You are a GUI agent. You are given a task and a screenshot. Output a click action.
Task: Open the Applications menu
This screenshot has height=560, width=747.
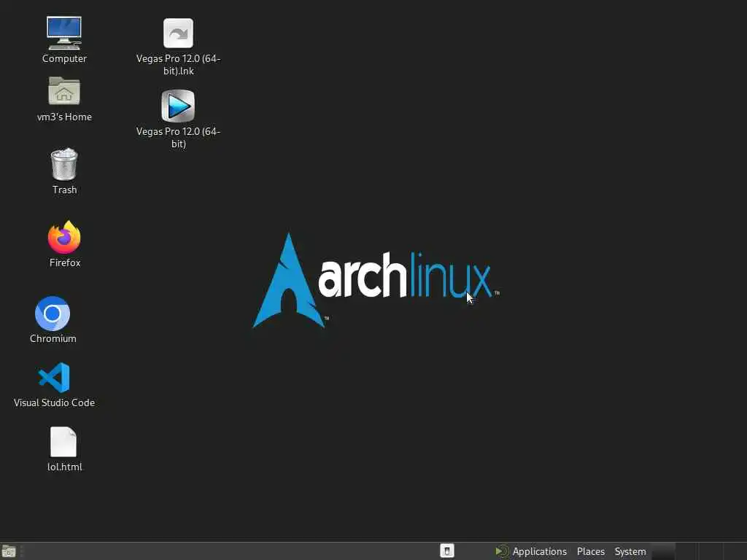pyautogui.click(x=531, y=551)
